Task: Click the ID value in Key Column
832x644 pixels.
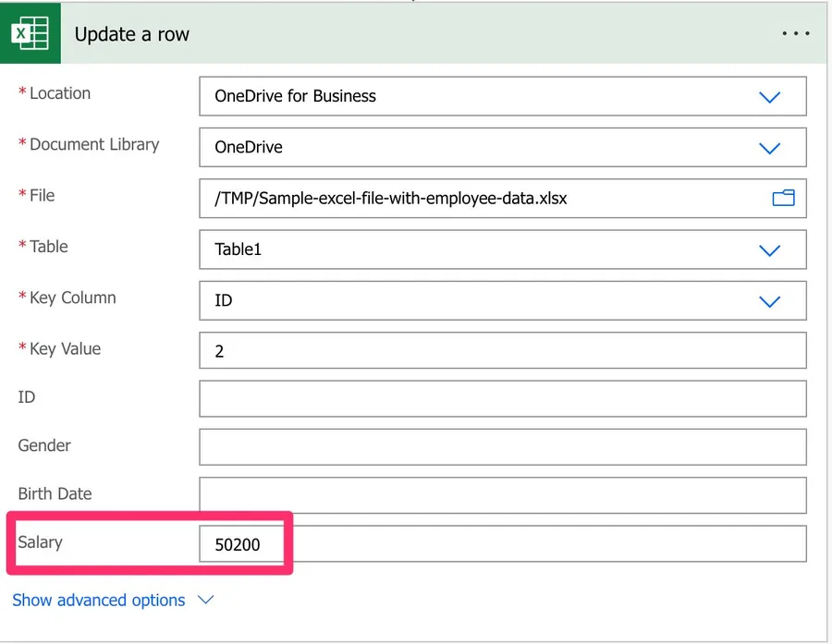Action: tap(224, 301)
